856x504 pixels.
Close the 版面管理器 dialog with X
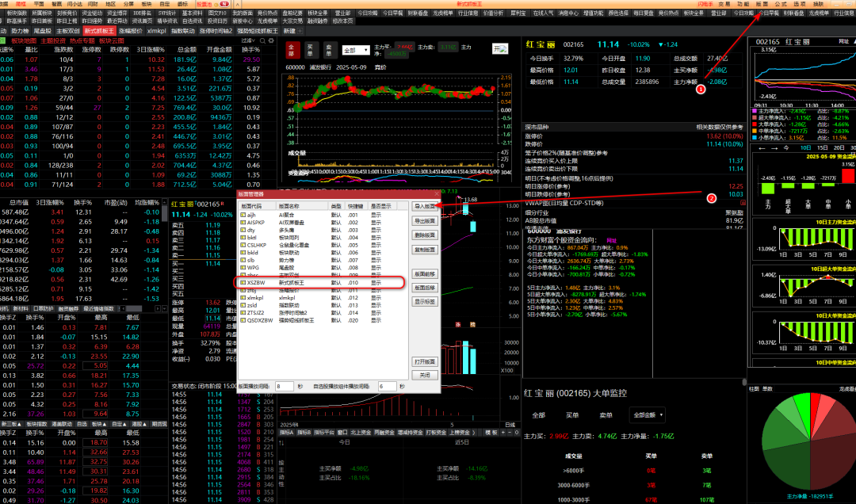(x=436, y=194)
